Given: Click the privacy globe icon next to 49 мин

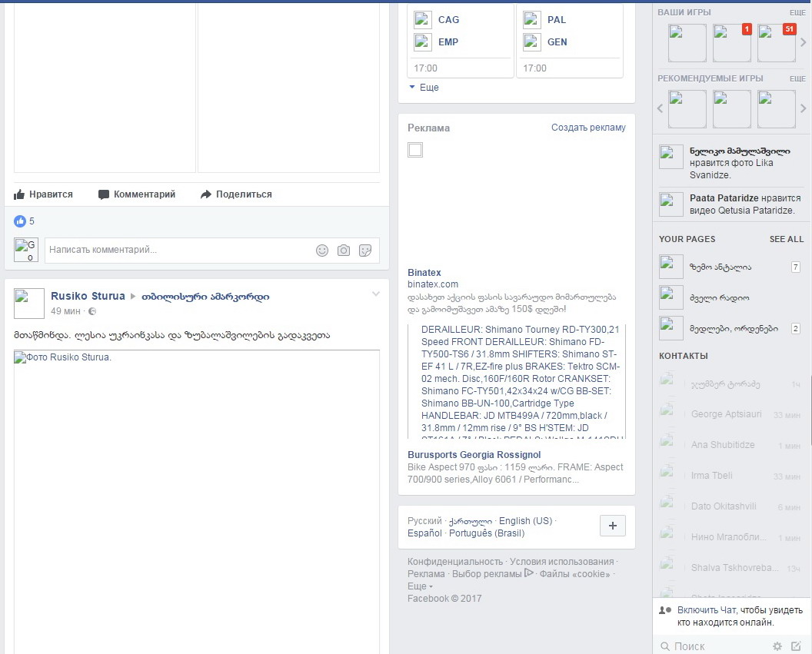Looking at the screenshot, I should click(92, 311).
